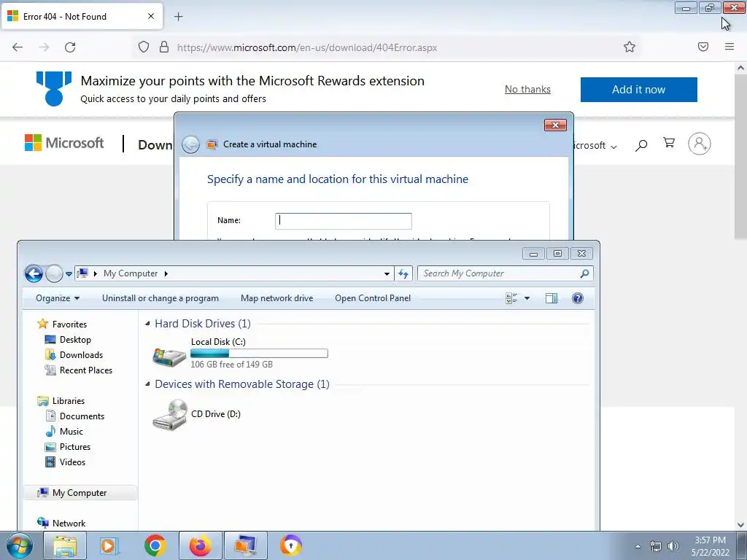Click the Explorer forward button
Viewport: 747px width, 560px height.
click(x=54, y=273)
